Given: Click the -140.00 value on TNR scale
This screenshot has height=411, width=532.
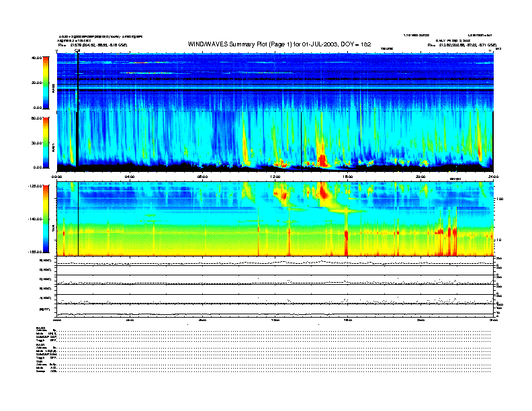Looking at the screenshot, I should (35, 219).
